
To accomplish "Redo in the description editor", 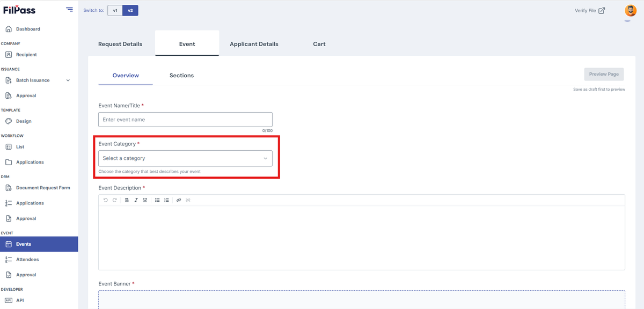I will click(114, 200).
